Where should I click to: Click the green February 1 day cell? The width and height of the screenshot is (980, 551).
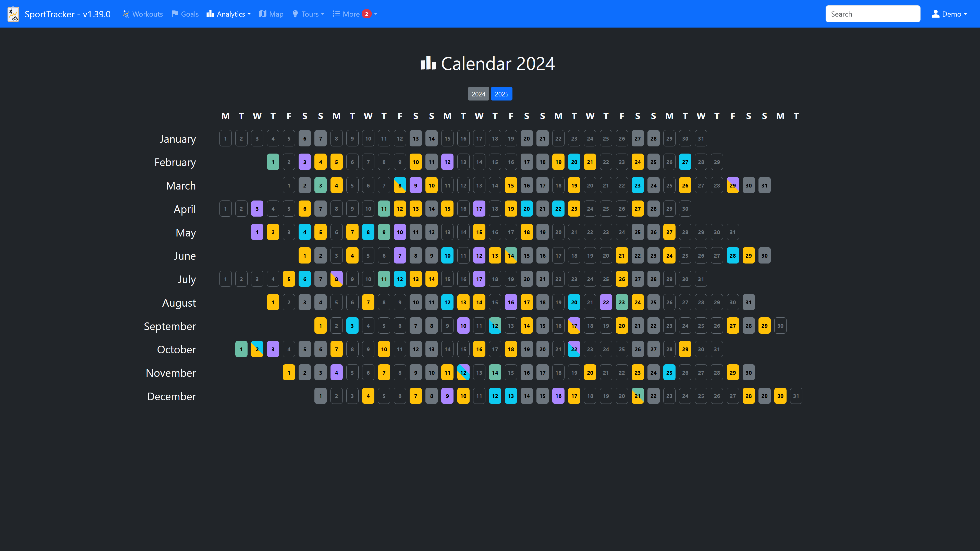[x=273, y=162]
